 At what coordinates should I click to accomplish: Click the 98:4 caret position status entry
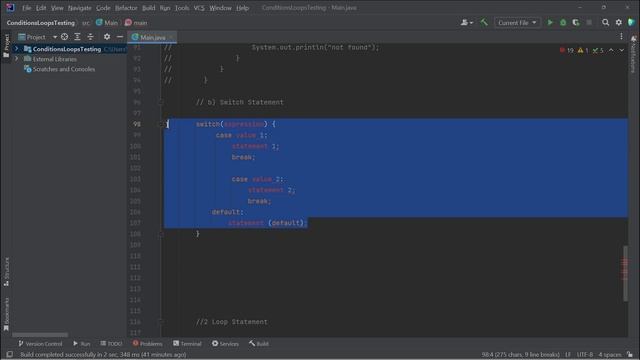pyautogui.click(x=520, y=355)
